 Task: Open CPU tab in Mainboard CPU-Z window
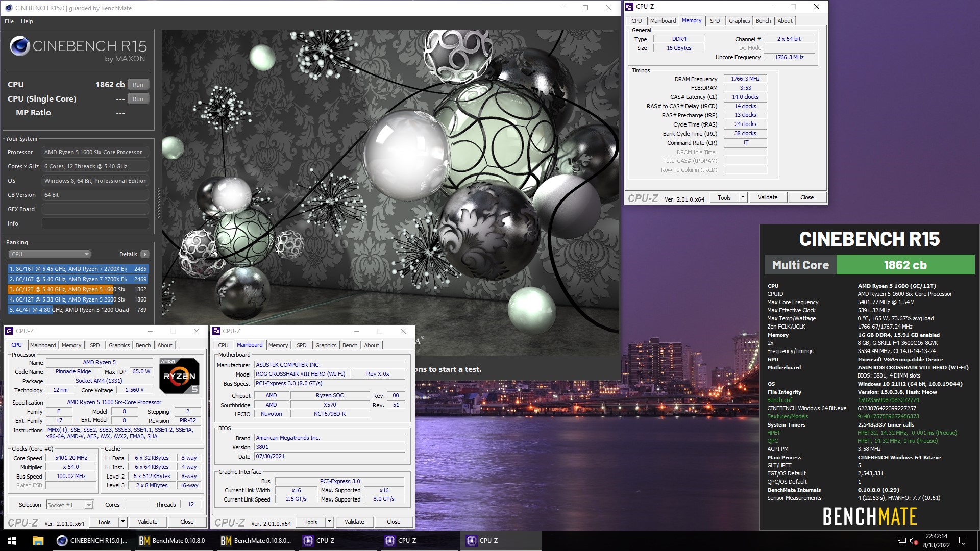[223, 345]
